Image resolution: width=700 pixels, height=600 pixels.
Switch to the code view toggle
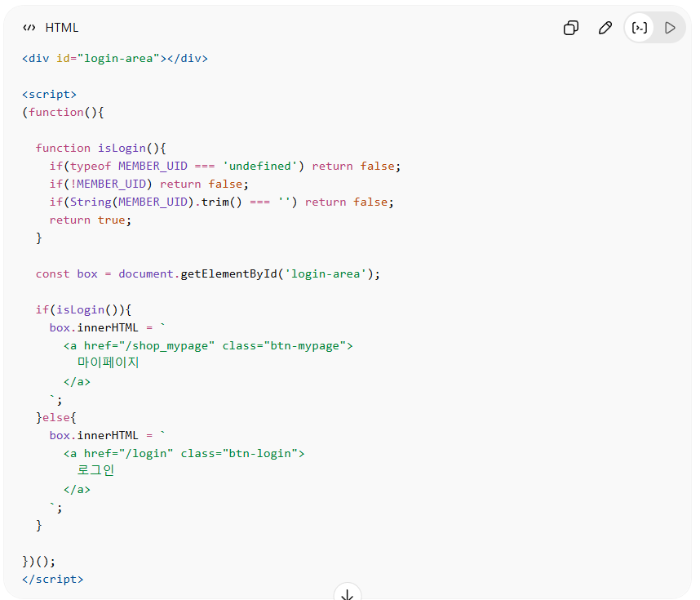click(640, 28)
